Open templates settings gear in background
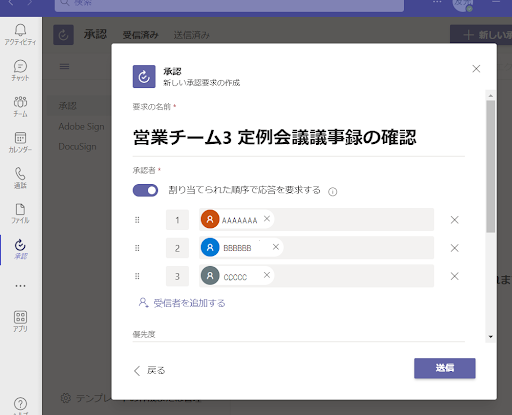The height and width of the screenshot is (415, 512). coord(66,398)
